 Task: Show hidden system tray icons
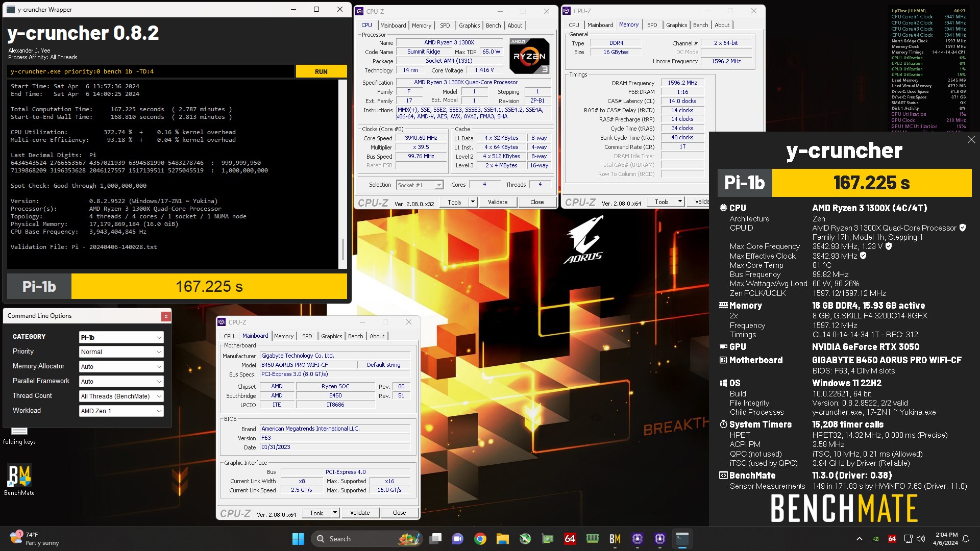[859, 539]
